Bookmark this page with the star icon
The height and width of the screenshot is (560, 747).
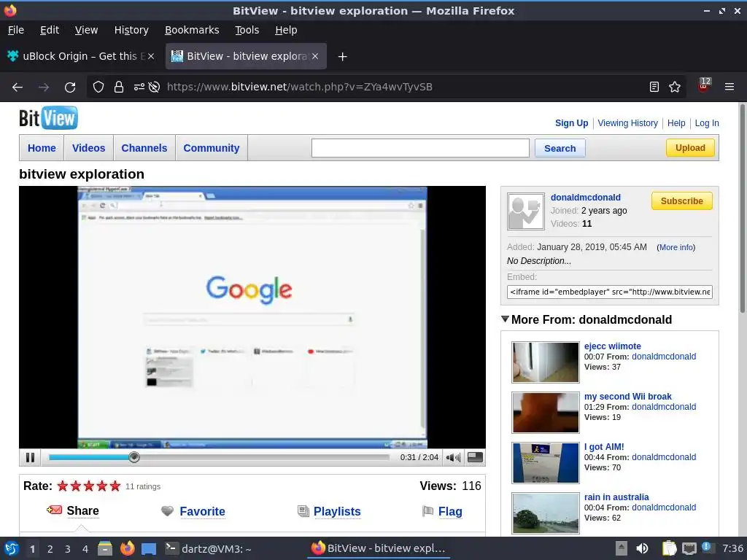[675, 87]
